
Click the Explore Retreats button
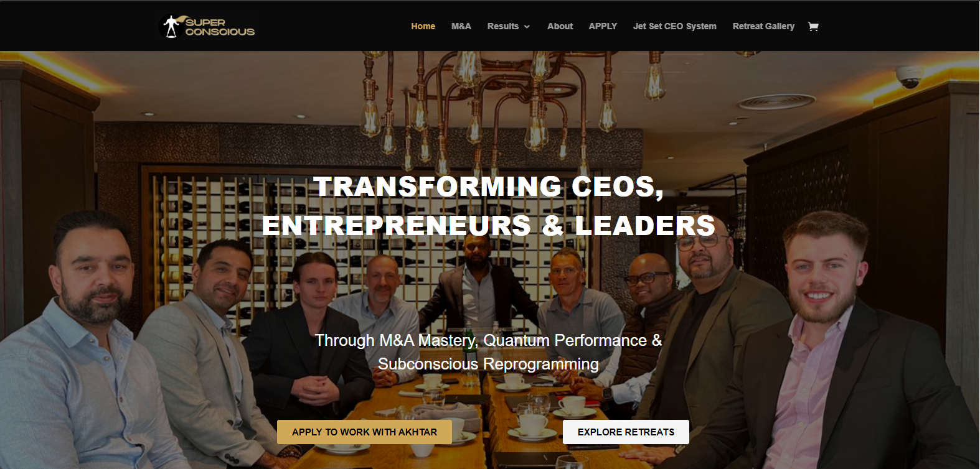tap(626, 432)
